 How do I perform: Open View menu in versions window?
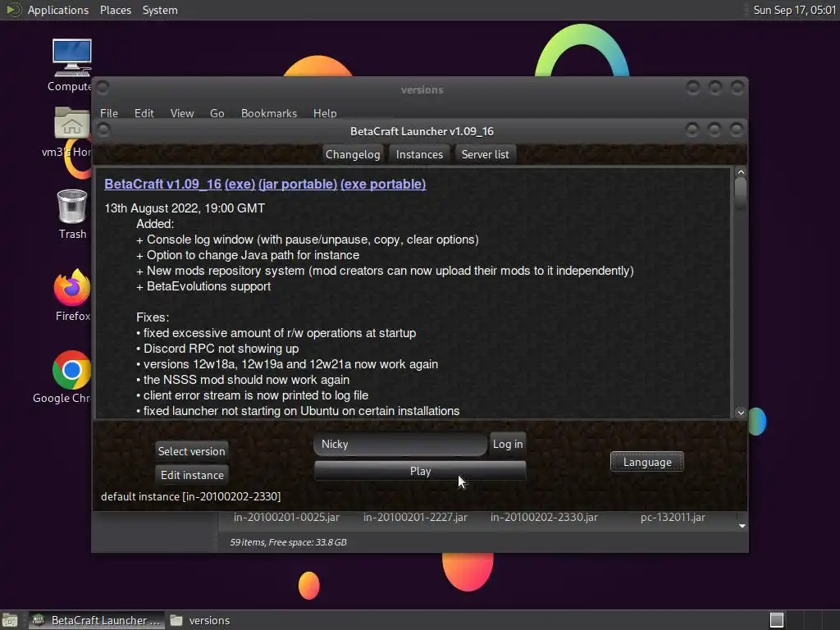click(182, 113)
